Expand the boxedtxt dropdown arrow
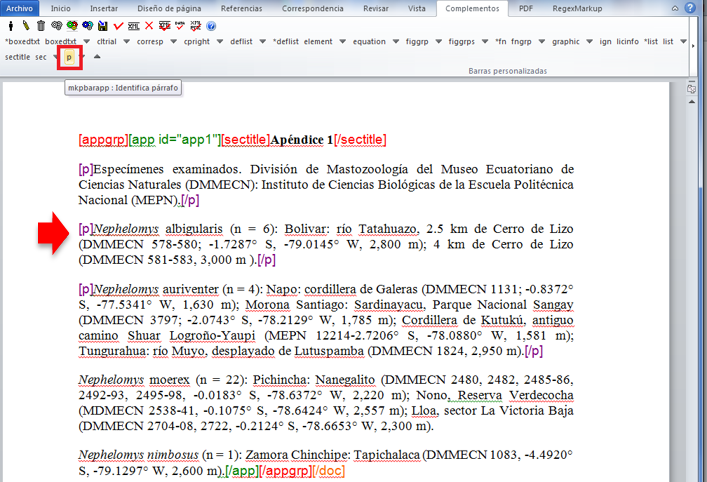Screen dimensions: 707x482 pyautogui.click(x=86, y=42)
